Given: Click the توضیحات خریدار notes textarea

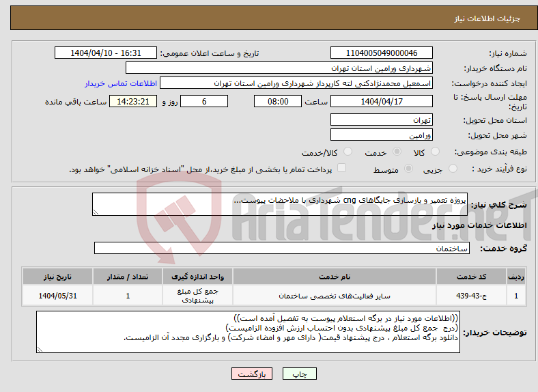Looking at the screenshot, I should 248,332.
